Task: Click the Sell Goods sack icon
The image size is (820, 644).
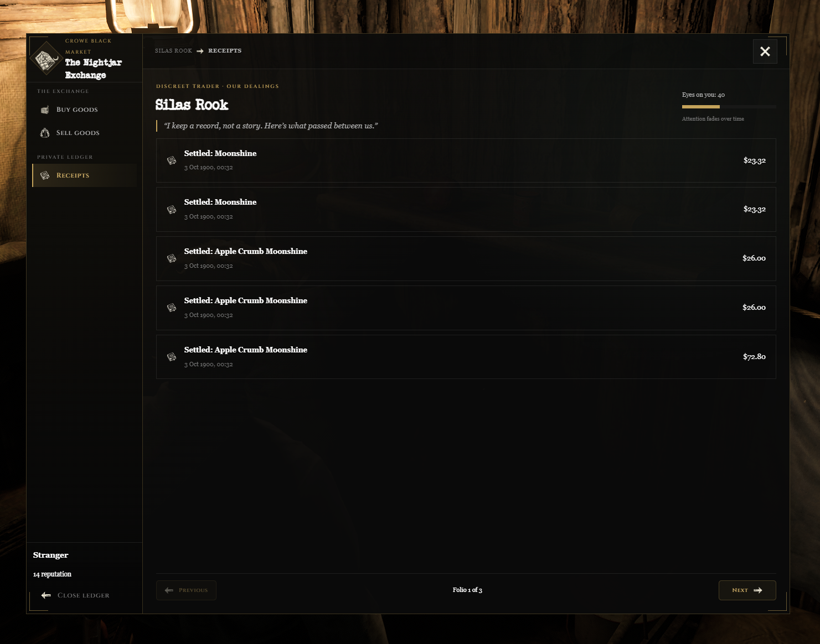Action: point(45,133)
